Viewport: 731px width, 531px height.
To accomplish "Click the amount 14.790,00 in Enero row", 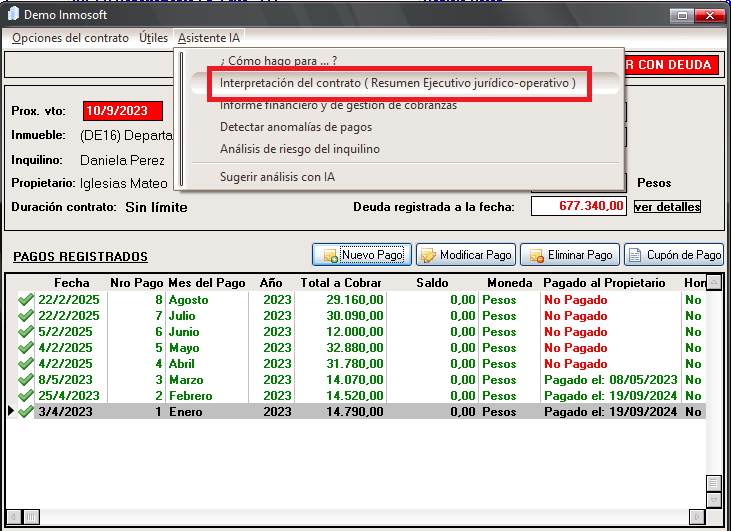I will (355, 412).
